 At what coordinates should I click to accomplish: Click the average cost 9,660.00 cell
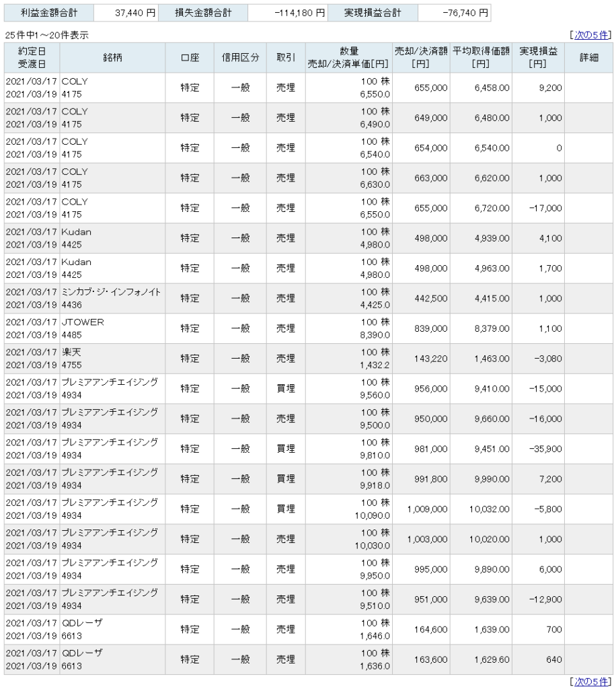coord(481,419)
